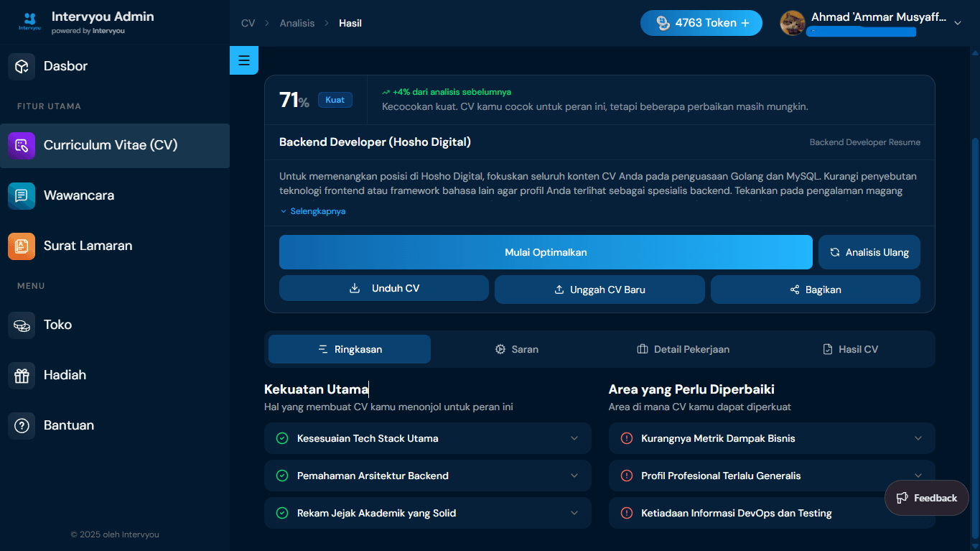The height and width of the screenshot is (551, 980).
Task: Open the Hadiah gift icon
Action: click(22, 375)
